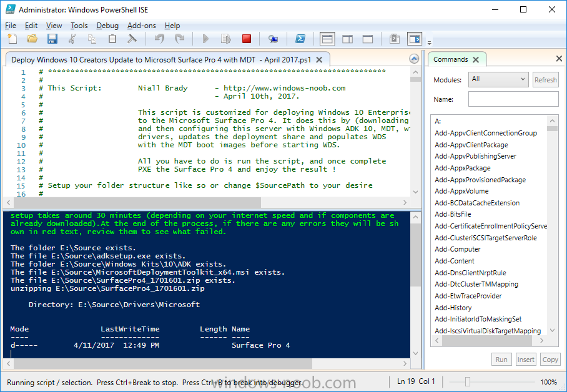
Task: Clear the console pane icon
Action: pyautogui.click(x=132, y=39)
